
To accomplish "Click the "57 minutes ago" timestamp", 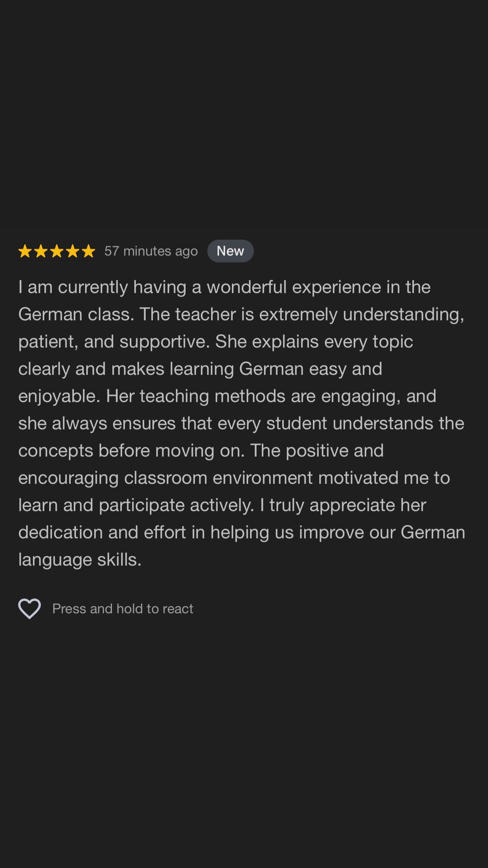I will click(151, 251).
